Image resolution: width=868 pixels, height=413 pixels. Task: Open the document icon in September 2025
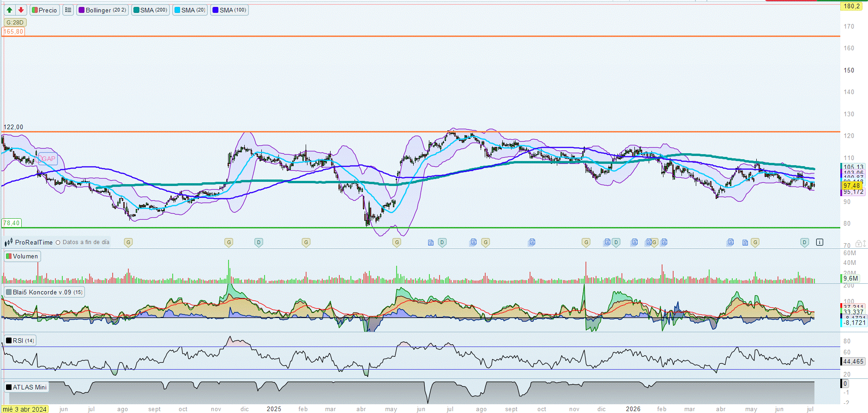pyautogui.click(x=532, y=242)
